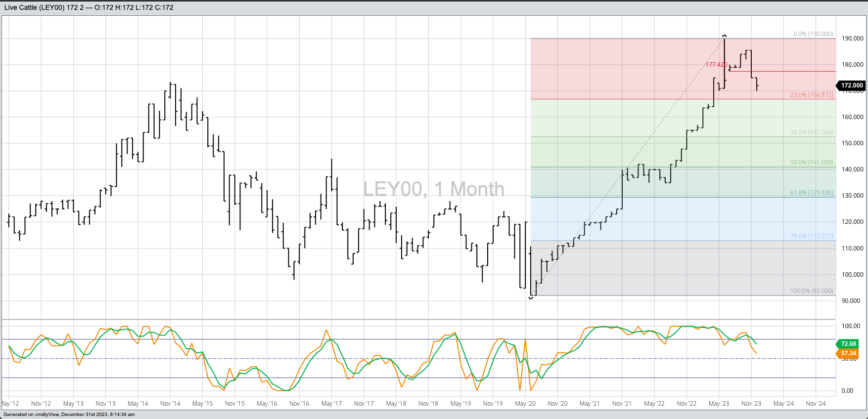Select the 38.2% (152.564) retracement line label
This screenshot has width=868, height=419.
pyautogui.click(x=811, y=132)
